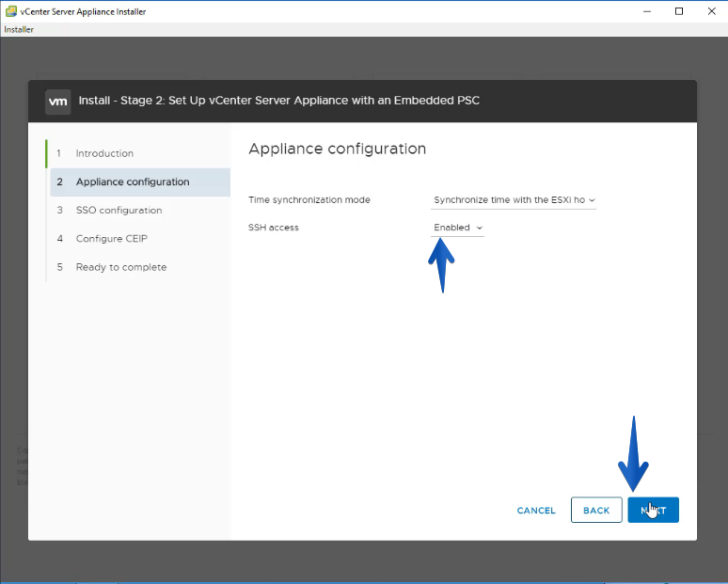Select the Configure CEIP step
Image resolution: width=728 pixels, height=584 pixels.
coord(140,238)
